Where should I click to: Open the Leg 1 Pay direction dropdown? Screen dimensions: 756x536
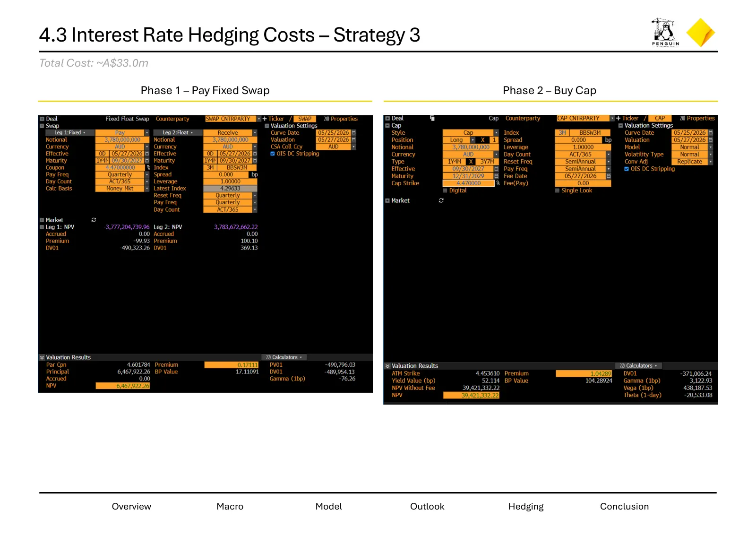coord(147,133)
